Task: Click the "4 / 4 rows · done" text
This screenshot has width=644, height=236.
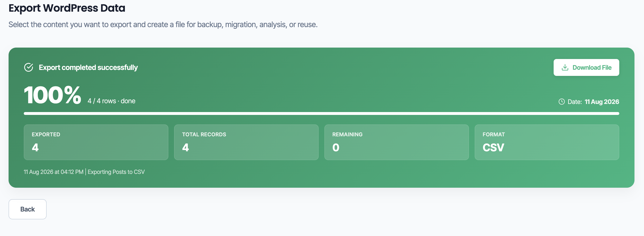Action: click(112, 101)
